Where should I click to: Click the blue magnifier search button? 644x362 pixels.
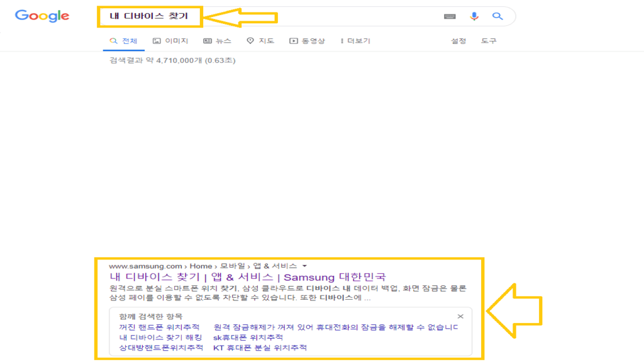pyautogui.click(x=497, y=16)
